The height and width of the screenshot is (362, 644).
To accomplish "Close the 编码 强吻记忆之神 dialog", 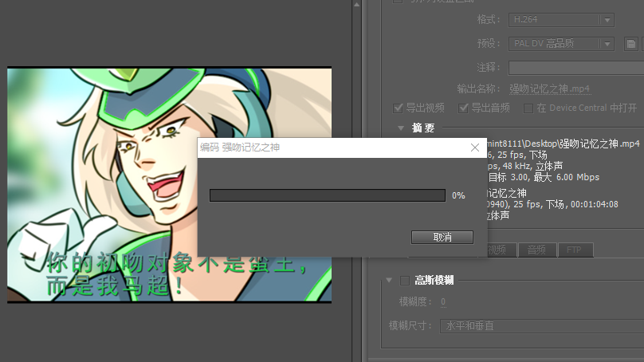I will (475, 148).
